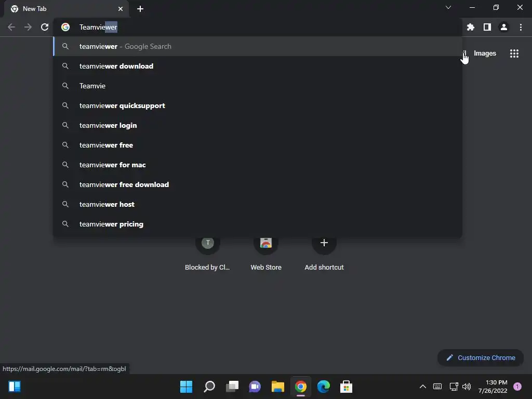Click the forward navigation arrow
532x399 pixels.
[x=28, y=27]
